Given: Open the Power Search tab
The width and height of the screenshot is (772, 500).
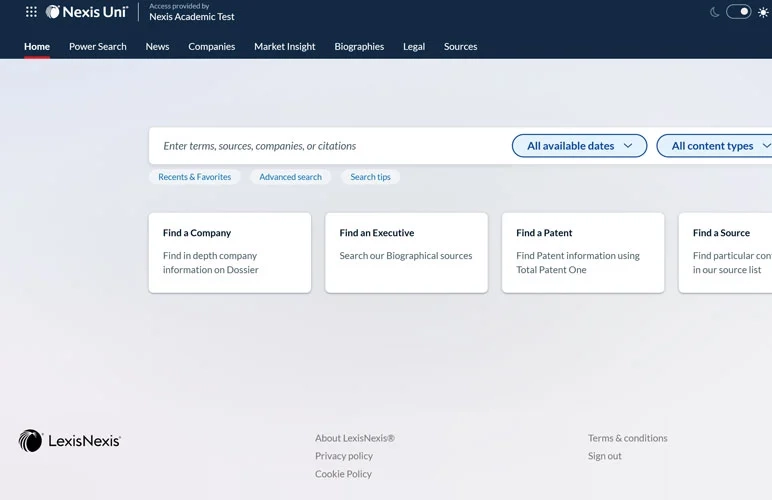Looking at the screenshot, I should click(x=97, y=46).
